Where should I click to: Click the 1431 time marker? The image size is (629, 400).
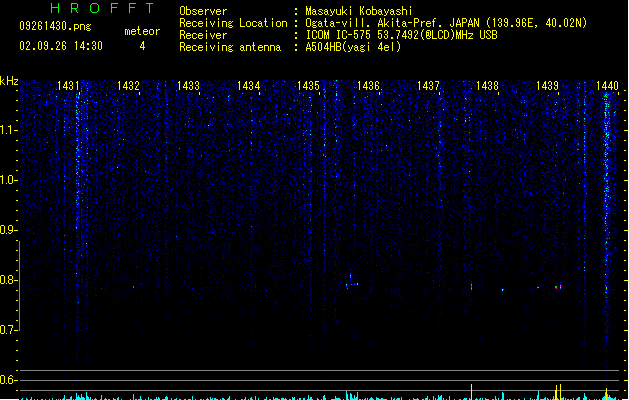pyautogui.click(x=69, y=86)
